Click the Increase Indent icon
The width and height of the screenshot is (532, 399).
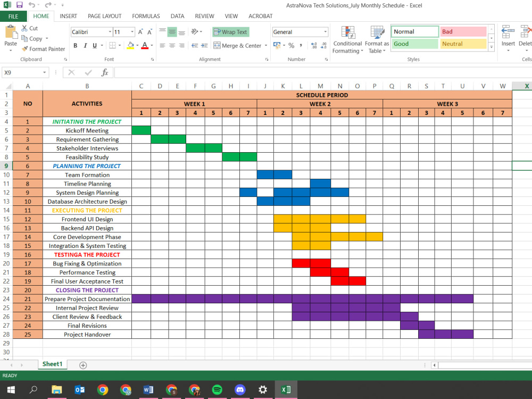[204, 45]
